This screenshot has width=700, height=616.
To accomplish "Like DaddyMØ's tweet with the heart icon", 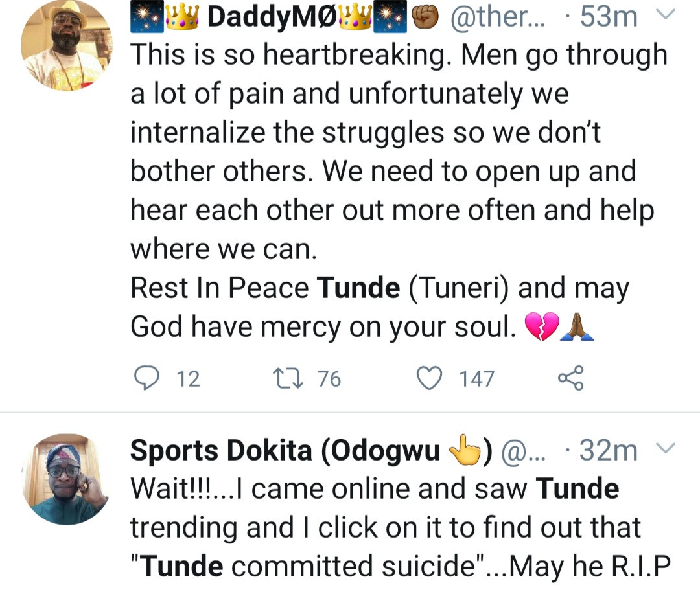I will click(428, 378).
